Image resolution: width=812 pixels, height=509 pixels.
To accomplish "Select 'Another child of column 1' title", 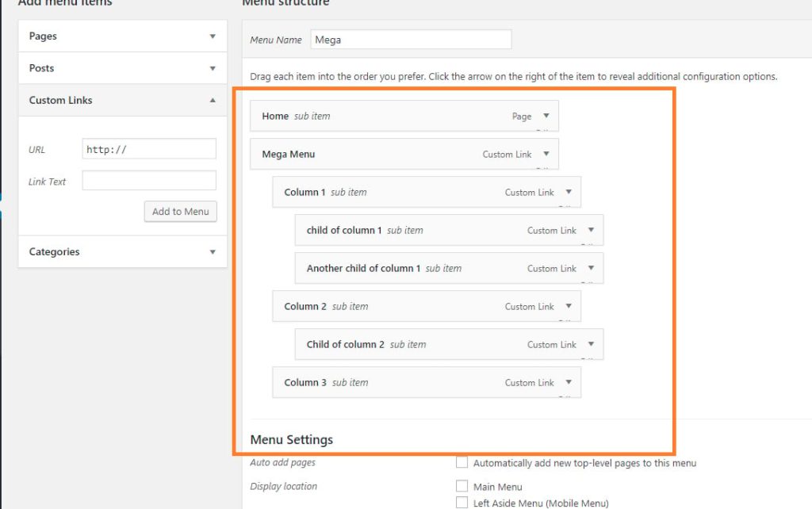I will pyautogui.click(x=363, y=268).
